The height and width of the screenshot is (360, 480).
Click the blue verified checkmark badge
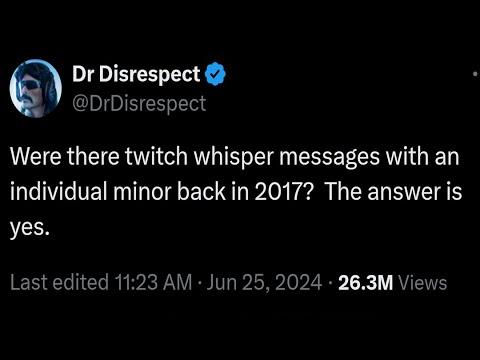[x=215, y=74]
